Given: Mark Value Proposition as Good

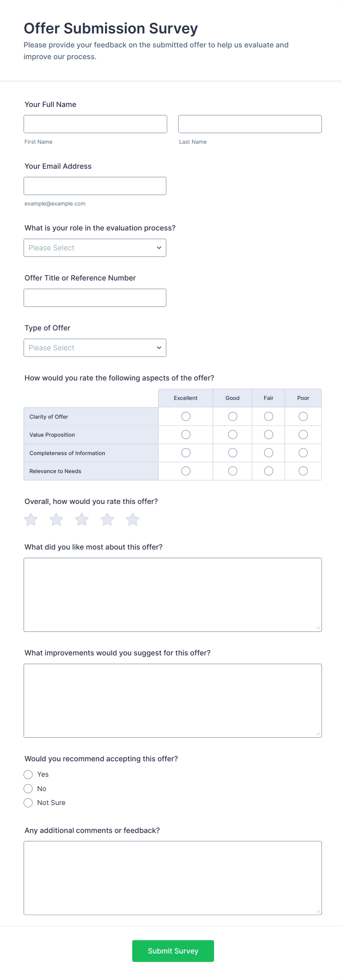Looking at the screenshot, I should click(x=232, y=434).
